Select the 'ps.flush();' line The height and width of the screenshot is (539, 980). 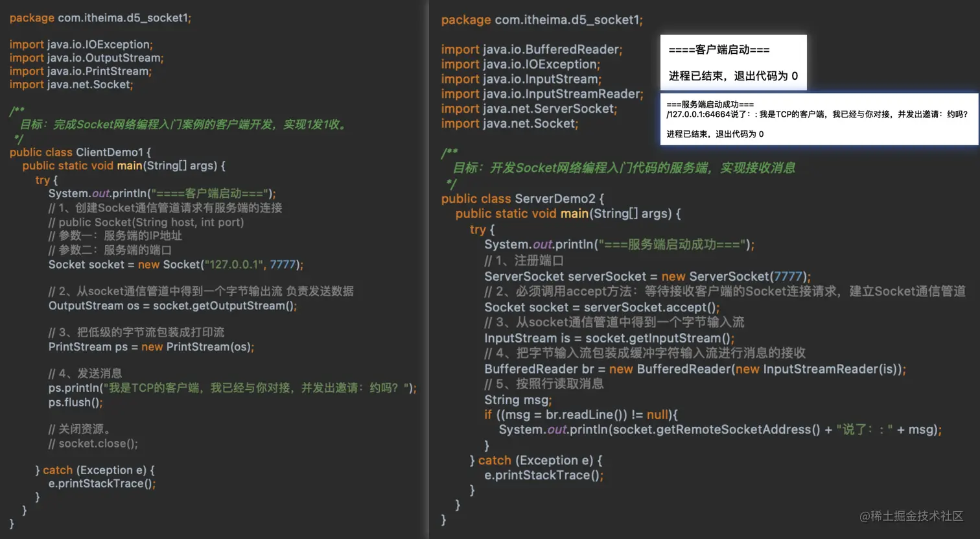(75, 402)
